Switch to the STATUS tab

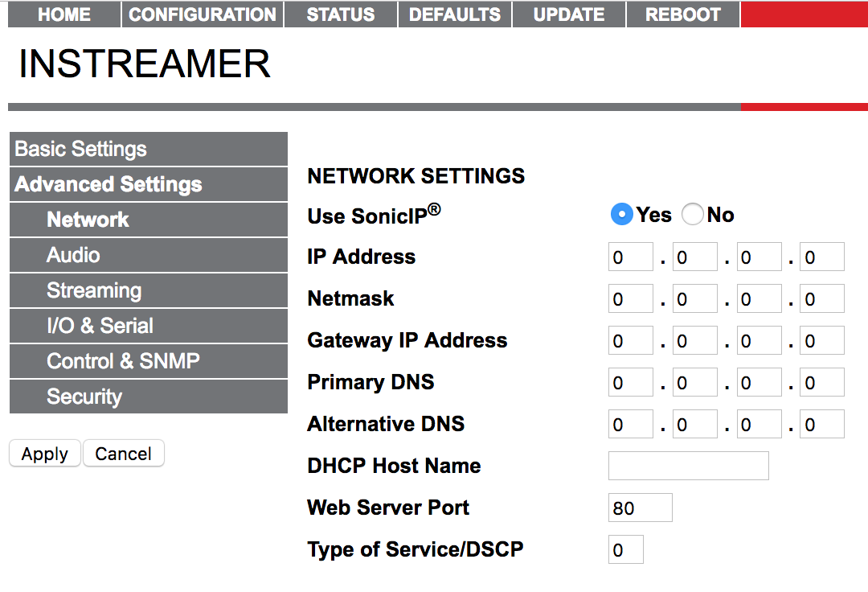341,14
